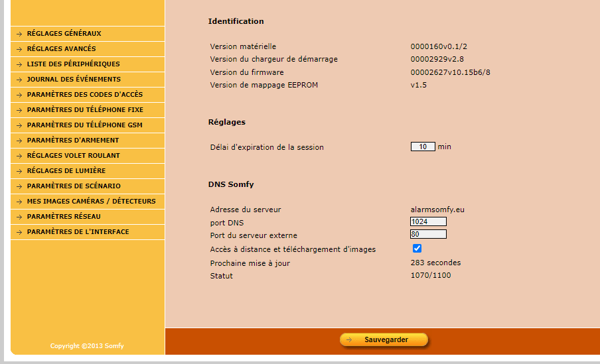This screenshot has width=600, height=364.
Task: Click hardware version 0000160v0.1/2
Action: click(439, 46)
